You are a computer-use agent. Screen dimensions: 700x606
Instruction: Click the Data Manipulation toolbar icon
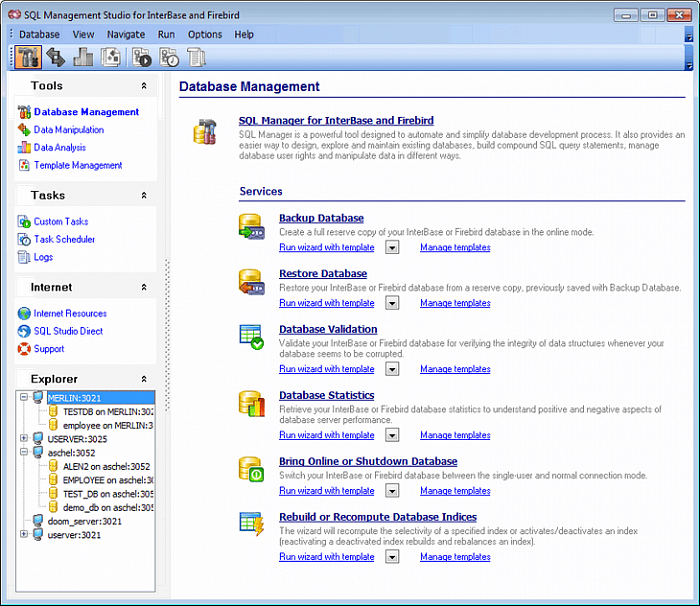click(x=56, y=57)
